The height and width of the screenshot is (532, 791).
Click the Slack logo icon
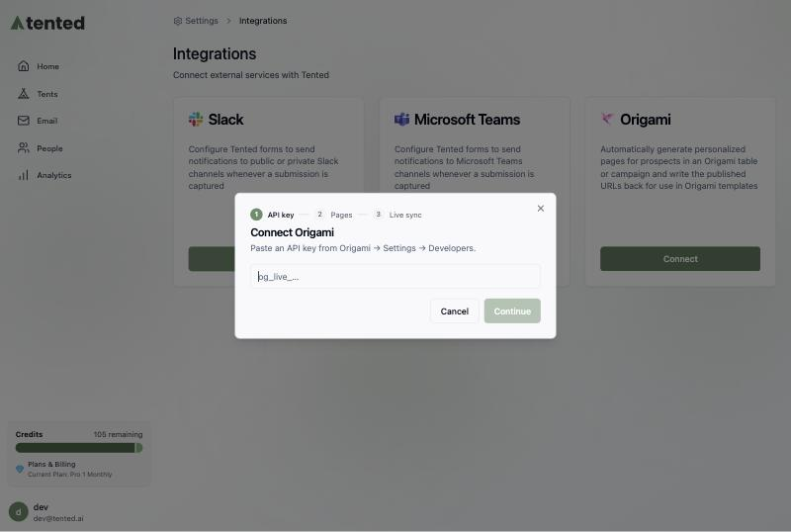click(195, 119)
